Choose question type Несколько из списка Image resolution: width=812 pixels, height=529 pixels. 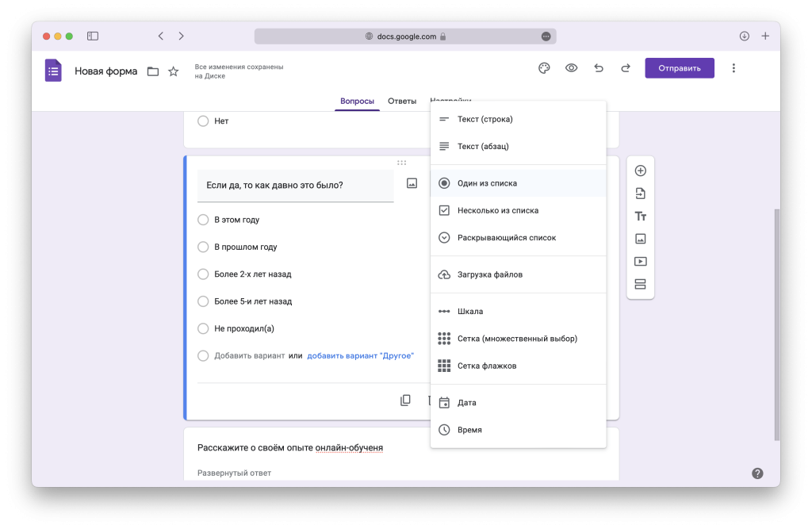[x=518, y=210]
